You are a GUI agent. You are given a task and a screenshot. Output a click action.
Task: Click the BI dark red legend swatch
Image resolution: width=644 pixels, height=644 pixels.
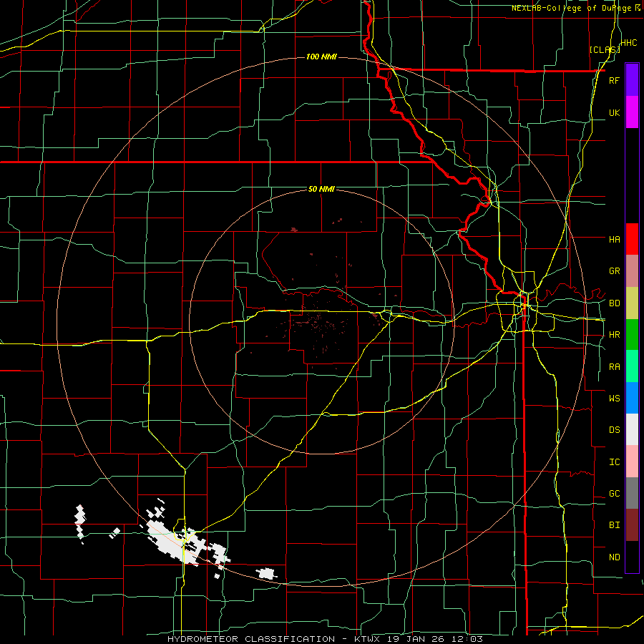(x=632, y=525)
